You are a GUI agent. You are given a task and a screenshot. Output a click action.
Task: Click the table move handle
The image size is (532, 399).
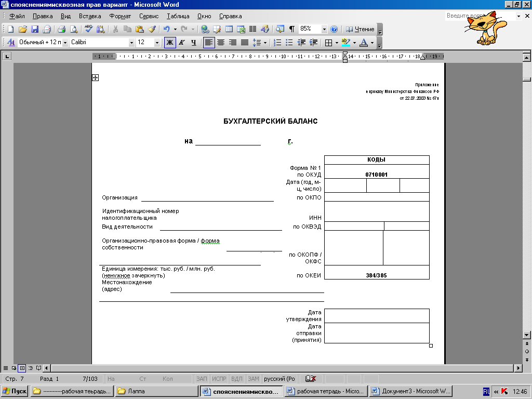coord(96,78)
